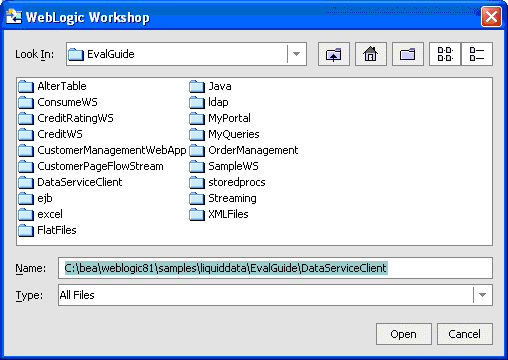The image size is (508, 360).
Task: Select the CreditWS name text
Action: tap(60, 134)
